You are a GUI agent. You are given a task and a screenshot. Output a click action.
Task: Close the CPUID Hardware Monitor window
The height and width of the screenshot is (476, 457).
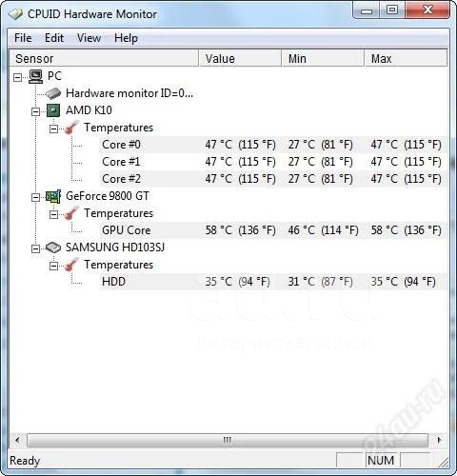[427, 10]
